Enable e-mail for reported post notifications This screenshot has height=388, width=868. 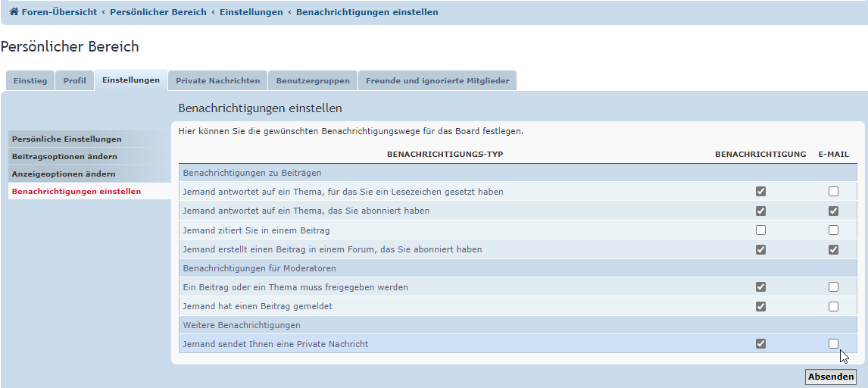tap(833, 307)
